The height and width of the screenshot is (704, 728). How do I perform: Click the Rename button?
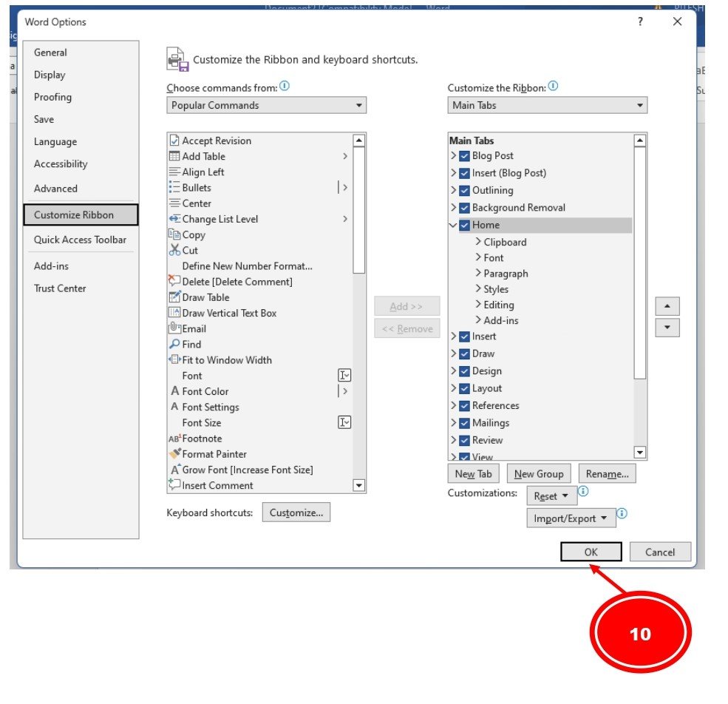[x=608, y=474]
